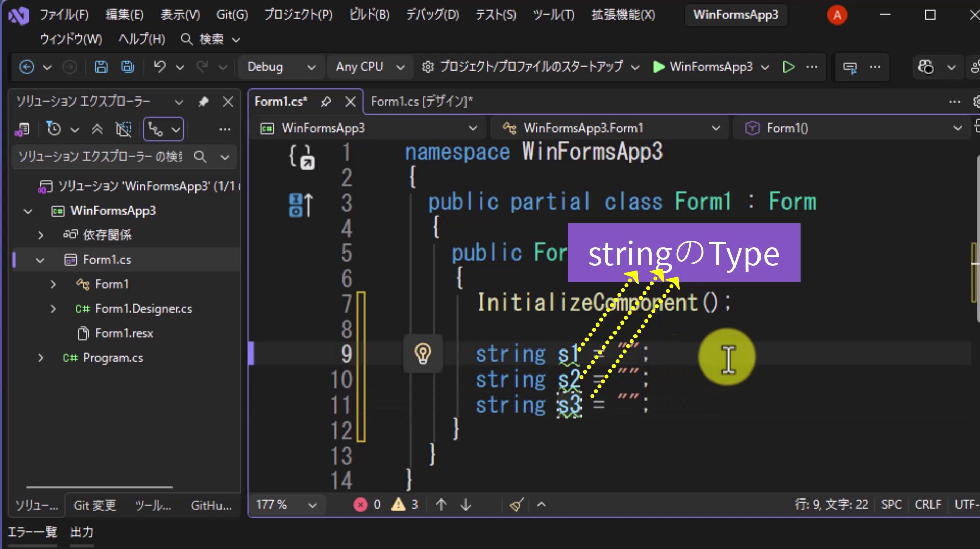Screen dimensions: 980x549
Task: Click the green WinFormsApp3 start debugging button
Action: pos(703,67)
